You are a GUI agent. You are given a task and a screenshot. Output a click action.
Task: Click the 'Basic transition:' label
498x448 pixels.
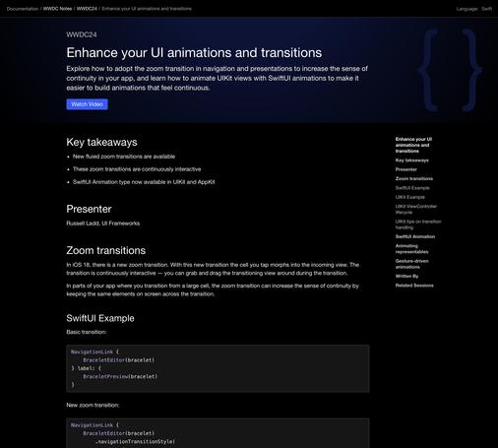pos(87,332)
